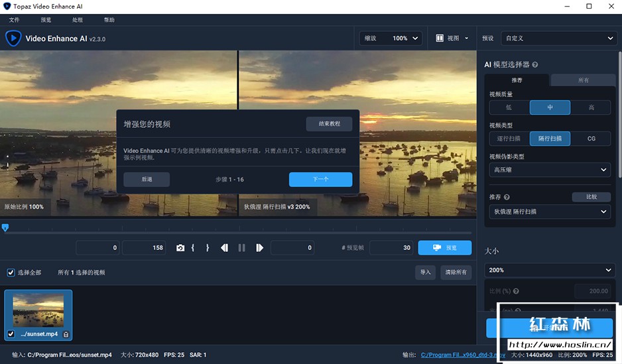Choose 隔行扫描 video type
The image size is (622, 364).
pyautogui.click(x=550, y=139)
